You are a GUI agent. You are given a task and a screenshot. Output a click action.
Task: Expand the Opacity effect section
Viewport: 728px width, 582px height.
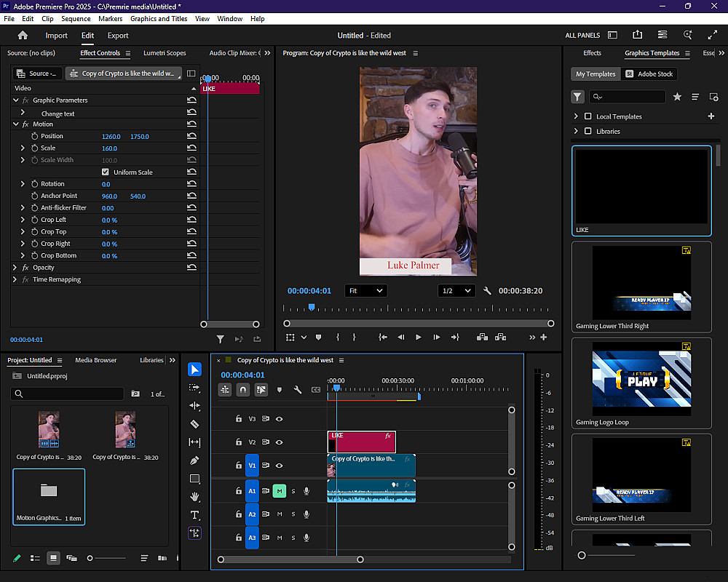15,268
